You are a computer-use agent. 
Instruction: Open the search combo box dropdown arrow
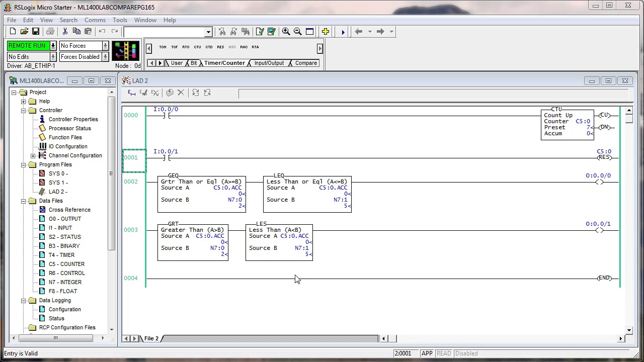[x=208, y=32]
